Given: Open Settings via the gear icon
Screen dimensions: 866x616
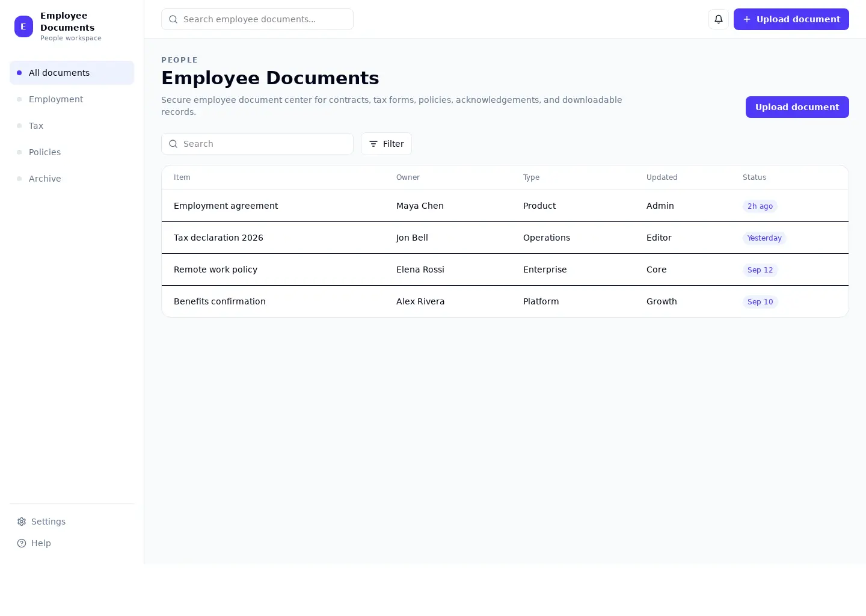Looking at the screenshot, I should pos(22,522).
